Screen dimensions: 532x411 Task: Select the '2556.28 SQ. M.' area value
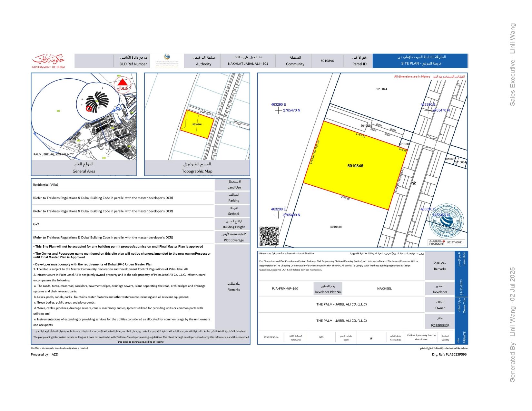click(271, 338)
